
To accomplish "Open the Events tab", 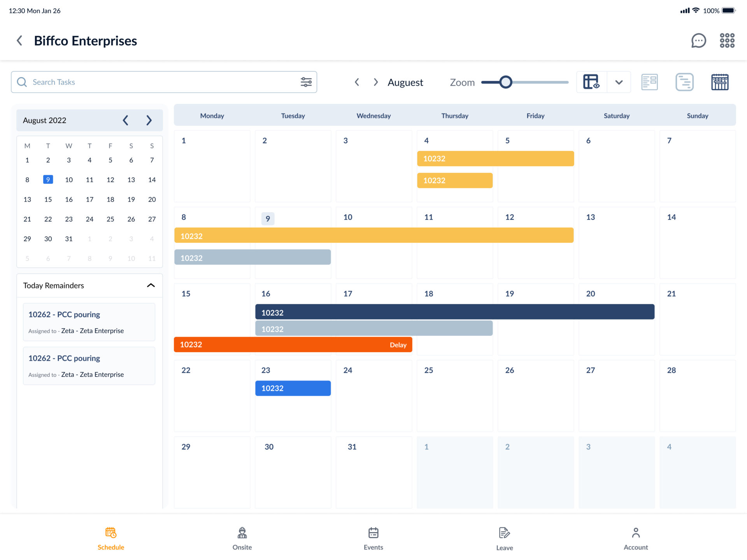I will click(373, 538).
